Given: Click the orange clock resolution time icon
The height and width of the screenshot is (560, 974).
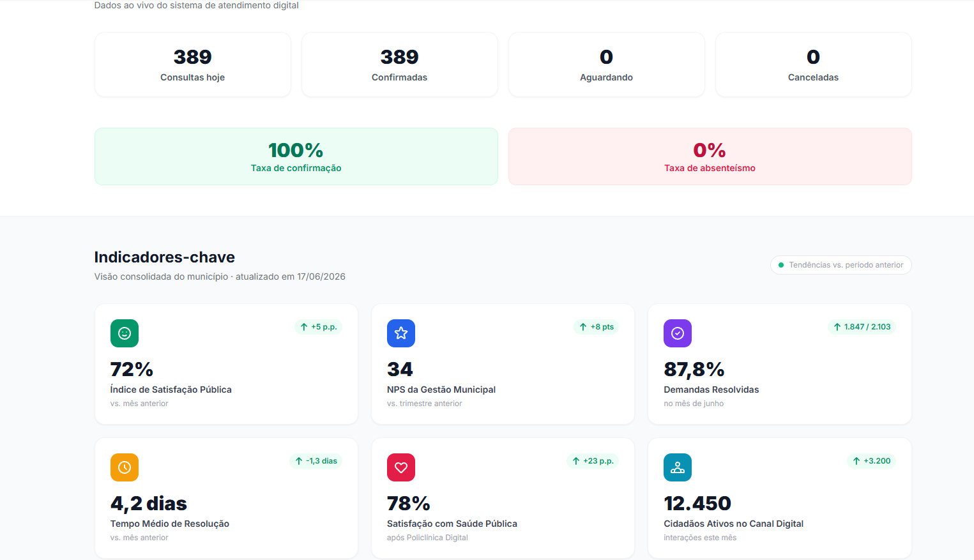Looking at the screenshot, I should pos(125,467).
